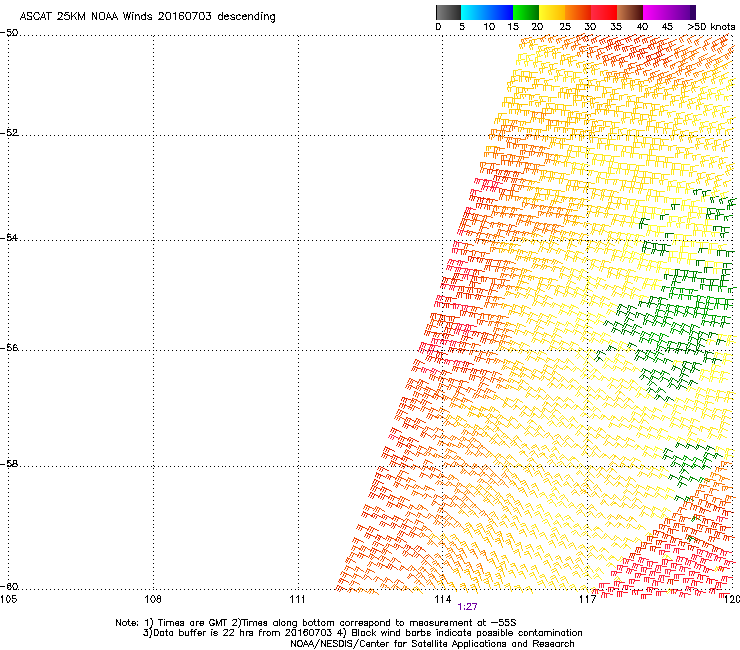
Task: Click the '117' longitude axis label
Action: tap(587, 599)
